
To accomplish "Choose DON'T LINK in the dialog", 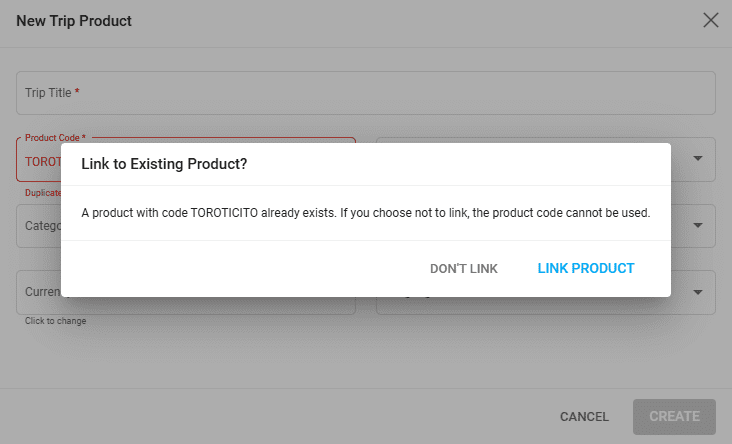I will pos(463,268).
